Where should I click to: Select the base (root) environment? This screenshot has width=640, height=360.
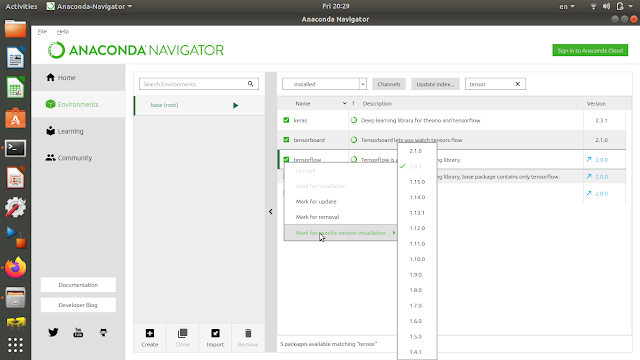click(200, 105)
